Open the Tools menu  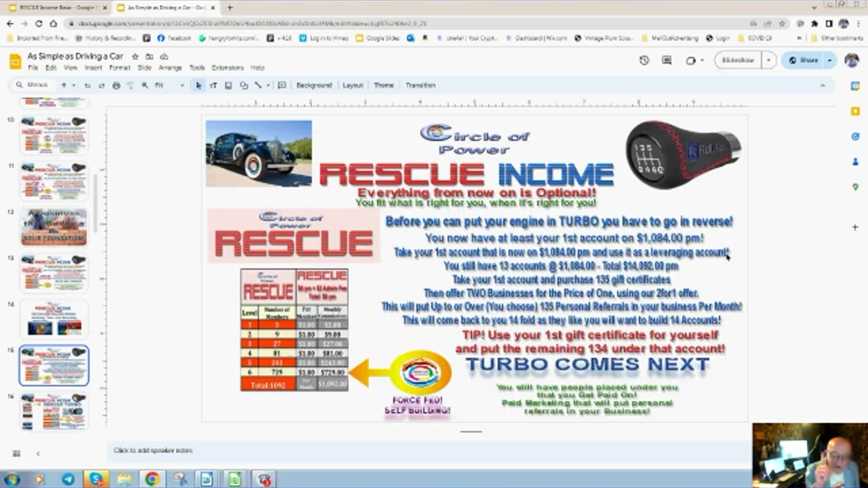[197, 68]
